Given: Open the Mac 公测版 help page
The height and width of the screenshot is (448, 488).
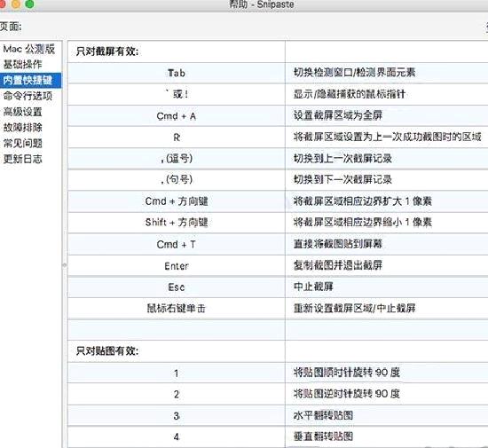Looking at the screenshot, I should point(29,49).
